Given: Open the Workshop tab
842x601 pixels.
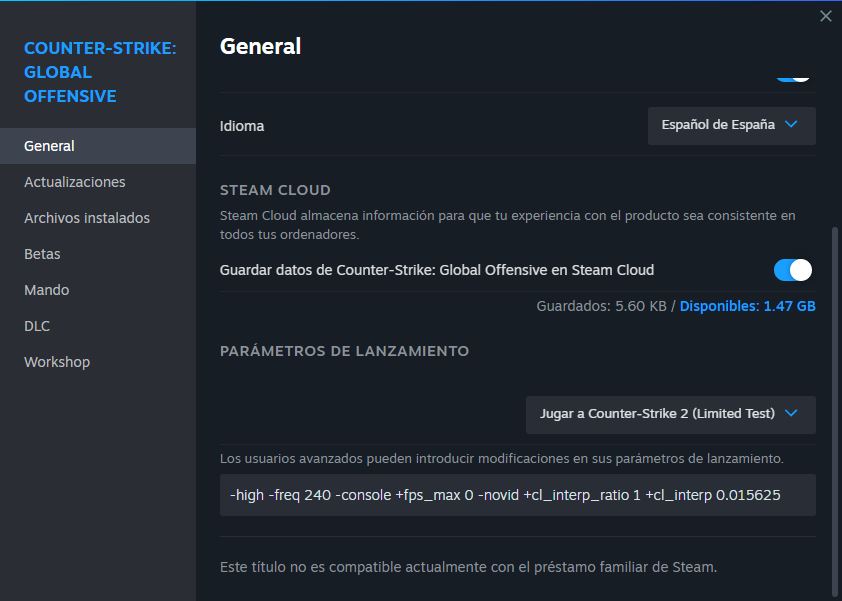Looking at the screenshot, I should pyautogui.click(x=98, y=362).
